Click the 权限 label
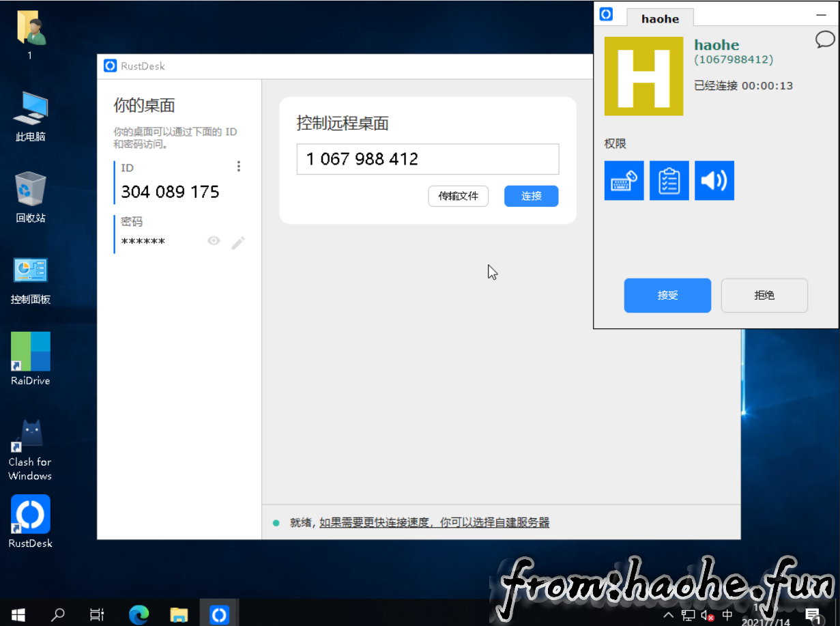The width and height of the screenshot is (840, 626). (x=615, y=143)
